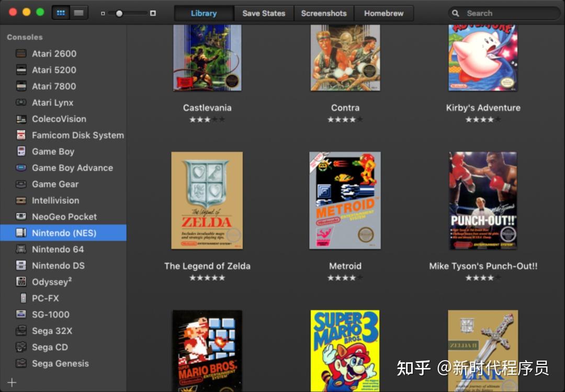The height and width of the screenshot is (392, 565).
Task: Select Mike Tyson's Punch-Out!! cover
Action: [483, 200]
